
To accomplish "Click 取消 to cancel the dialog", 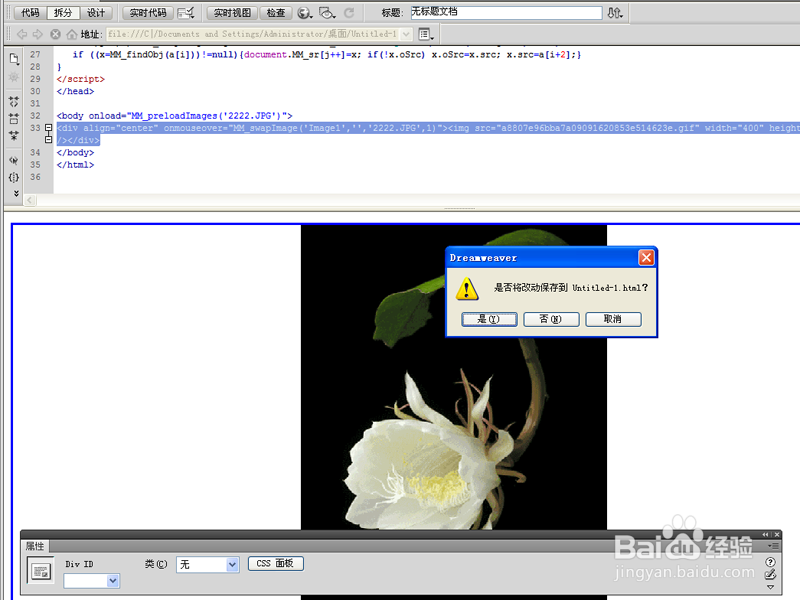I will 613,319.
